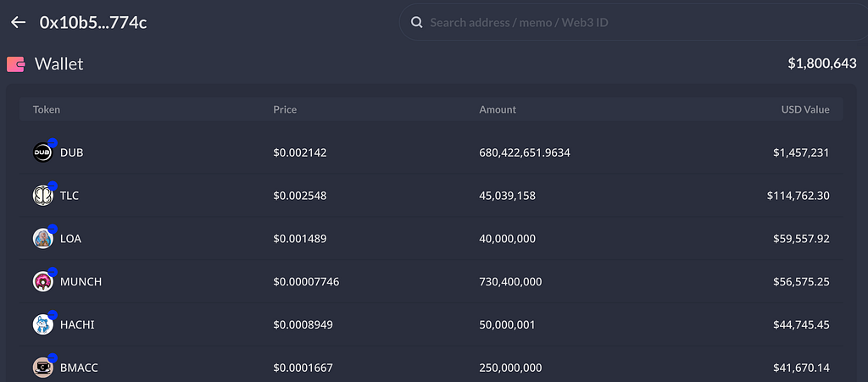Sort by the Amount column header

click(498, 109)
